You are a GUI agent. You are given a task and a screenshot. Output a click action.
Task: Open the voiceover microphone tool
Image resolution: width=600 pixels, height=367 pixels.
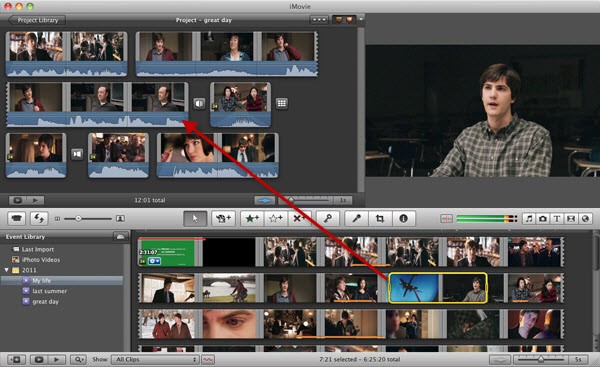tap(356, 219)
